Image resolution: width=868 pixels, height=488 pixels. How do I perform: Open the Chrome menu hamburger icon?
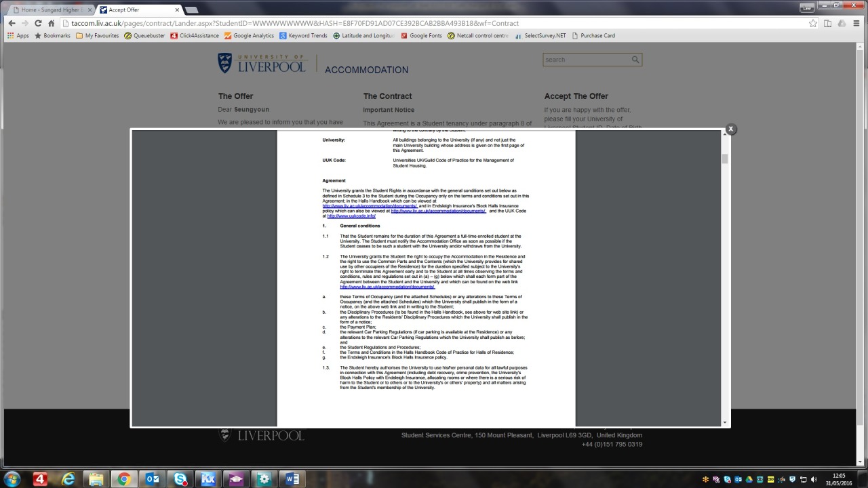[x=856, y=23]
